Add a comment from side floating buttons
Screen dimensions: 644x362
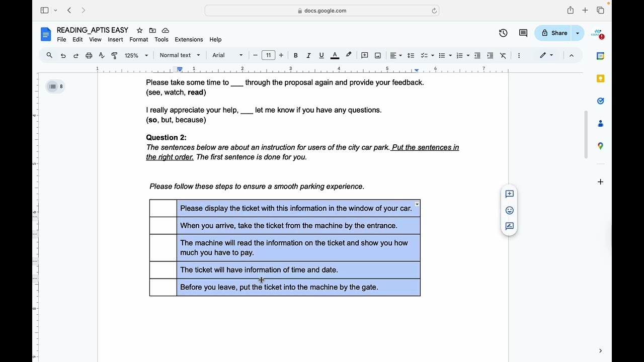coord(510,194)
